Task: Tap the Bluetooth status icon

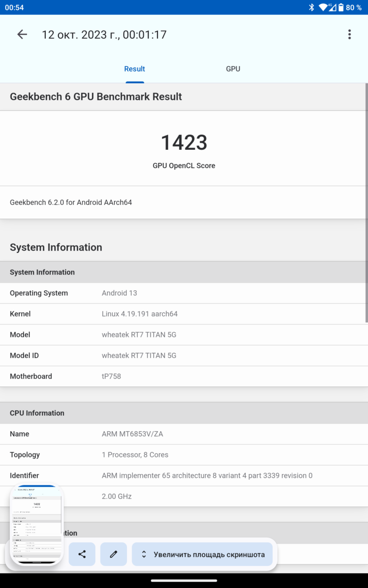Action: click(x=311, y=8)
